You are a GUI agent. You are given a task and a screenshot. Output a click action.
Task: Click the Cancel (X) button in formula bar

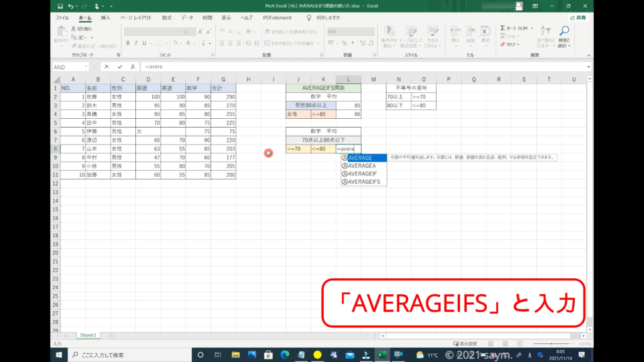(x=107, y=67)
